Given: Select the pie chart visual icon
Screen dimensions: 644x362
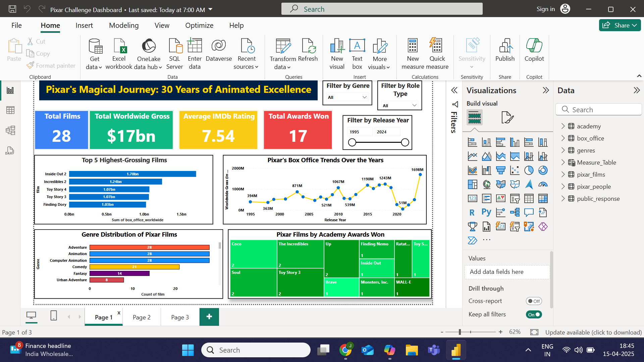Looking at the screenshot, I should click(529, 170).
